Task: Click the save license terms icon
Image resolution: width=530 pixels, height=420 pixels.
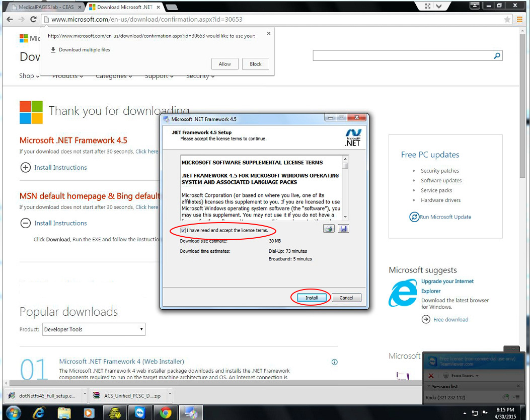Action: pyautogui.click(x=343, y=229)
